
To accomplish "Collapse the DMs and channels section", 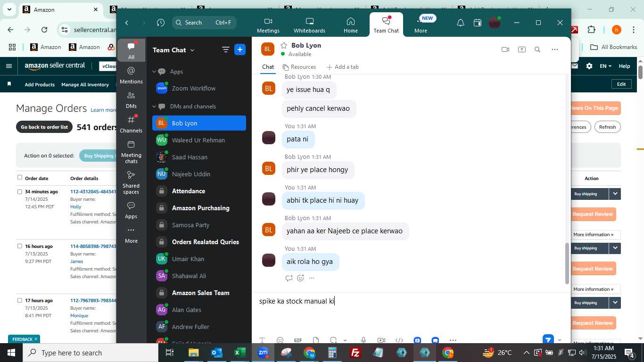I will coord(154,107).
